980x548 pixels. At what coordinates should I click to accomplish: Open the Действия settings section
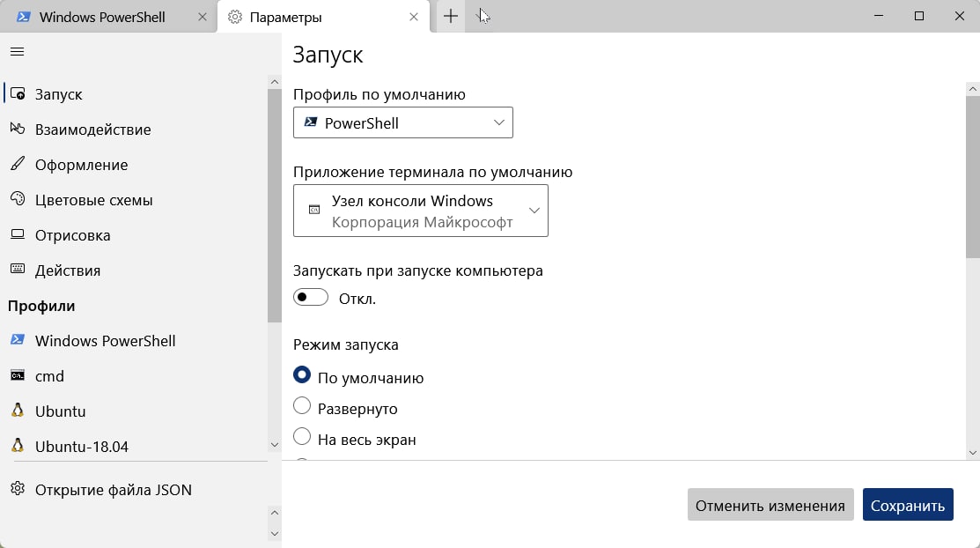click(135, 270)
